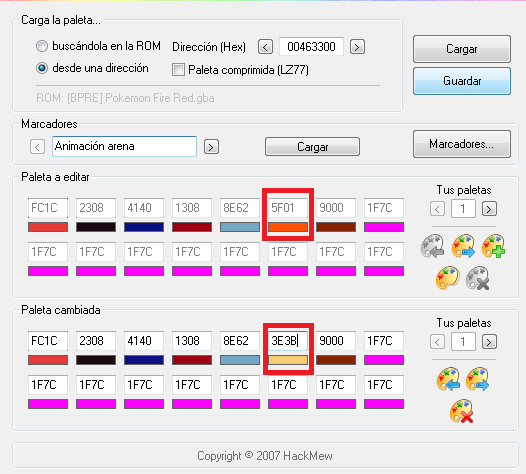The height and width of the screenshot is (474, 526).
Task: Click the 'Copyright © 2007 HackMew' text
Action: click(265, 456)
